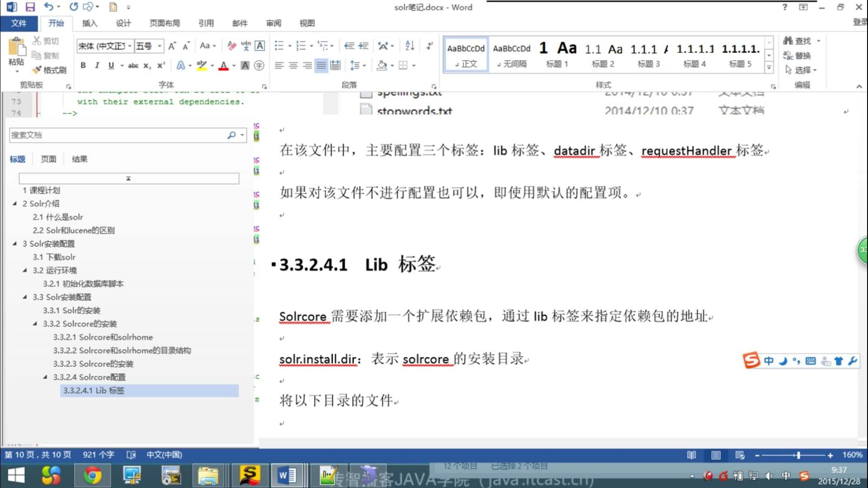Click the shading paint bucket icon

(382, 66)
